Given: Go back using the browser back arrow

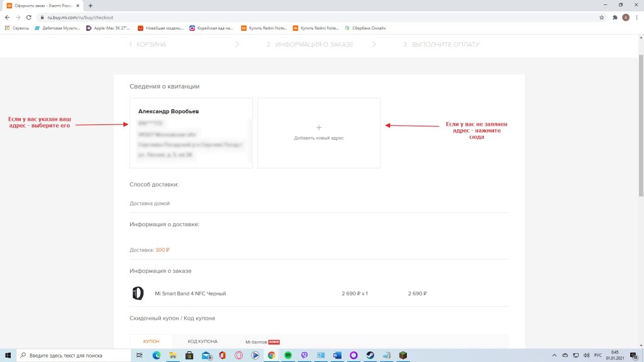Looking at the screenshot, I should click(x=7, y=18).
